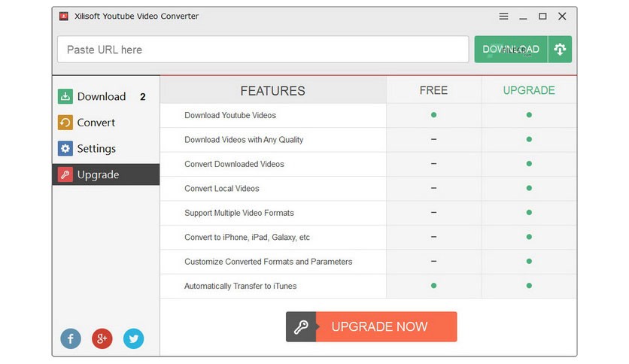The width and height of the screenshot is (629, 364).
Task: Click the key icon on Upgrade Now
Action: coord(301,326)
